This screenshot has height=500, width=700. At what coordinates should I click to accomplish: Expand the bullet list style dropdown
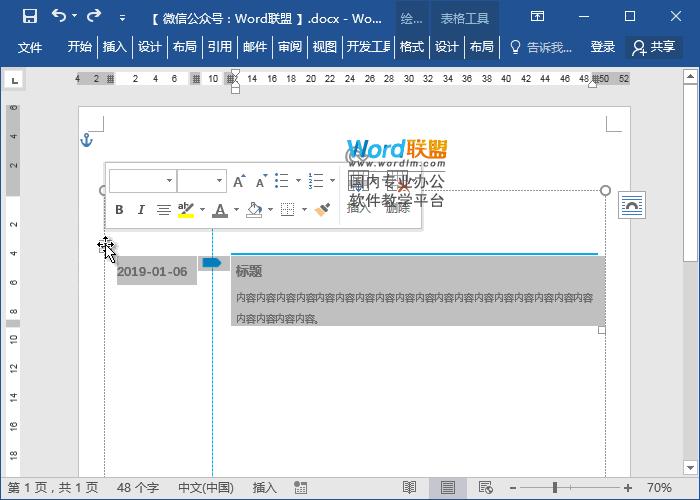298,181
